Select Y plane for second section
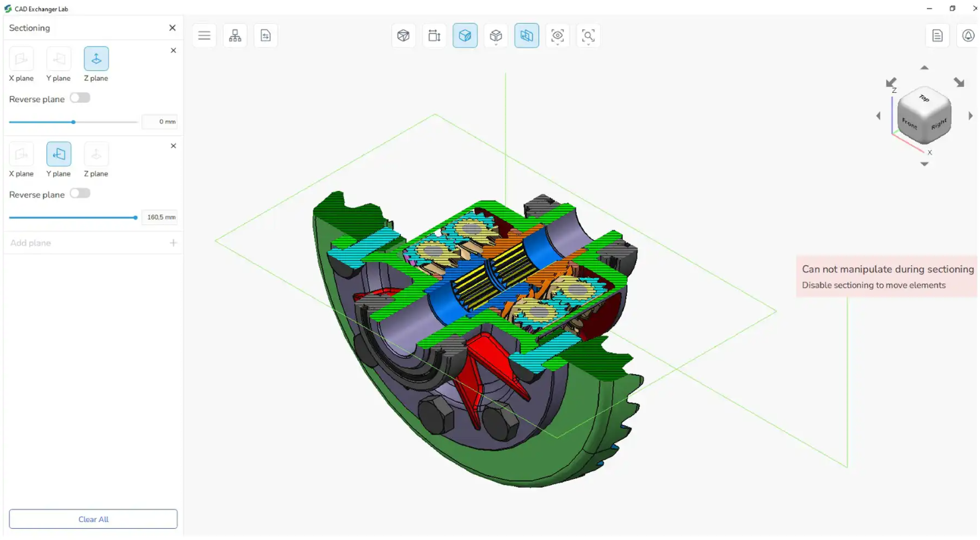980x540 pixels. 58,155
